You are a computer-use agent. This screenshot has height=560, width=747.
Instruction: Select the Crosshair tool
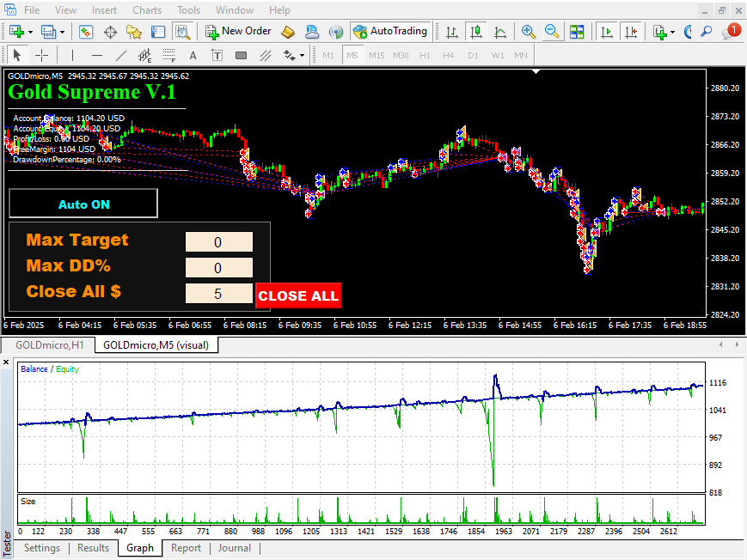42,55
